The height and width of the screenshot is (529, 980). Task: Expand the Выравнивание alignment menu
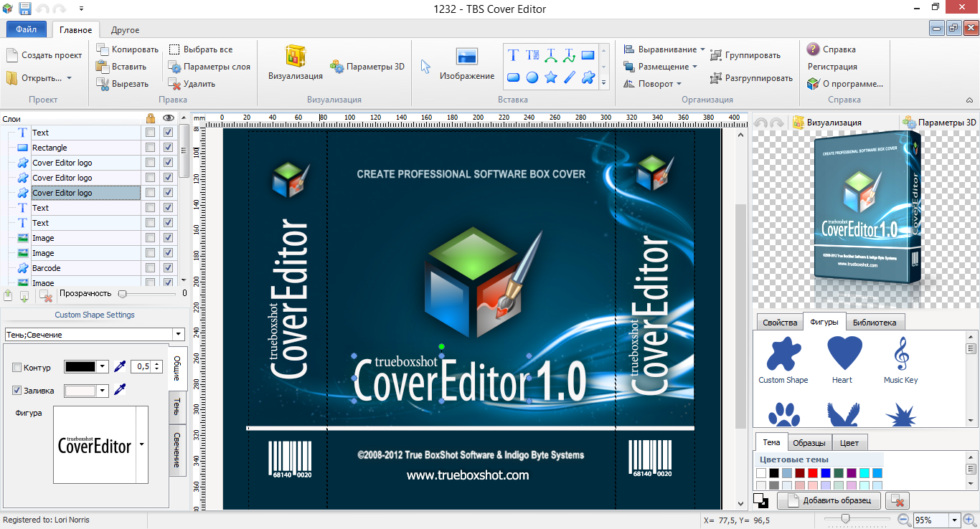pos(663,49)
